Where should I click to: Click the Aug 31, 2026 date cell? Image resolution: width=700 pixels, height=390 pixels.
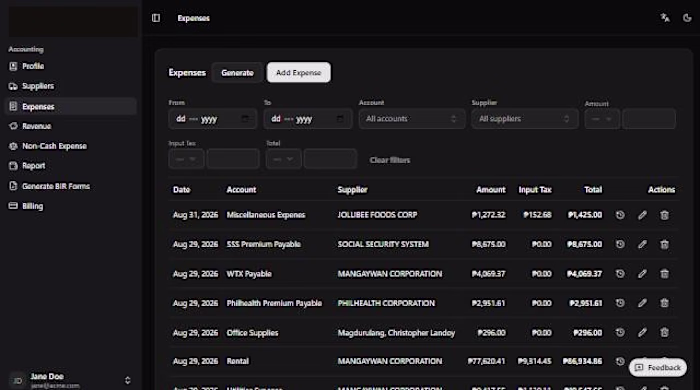(x=195, y=215)
